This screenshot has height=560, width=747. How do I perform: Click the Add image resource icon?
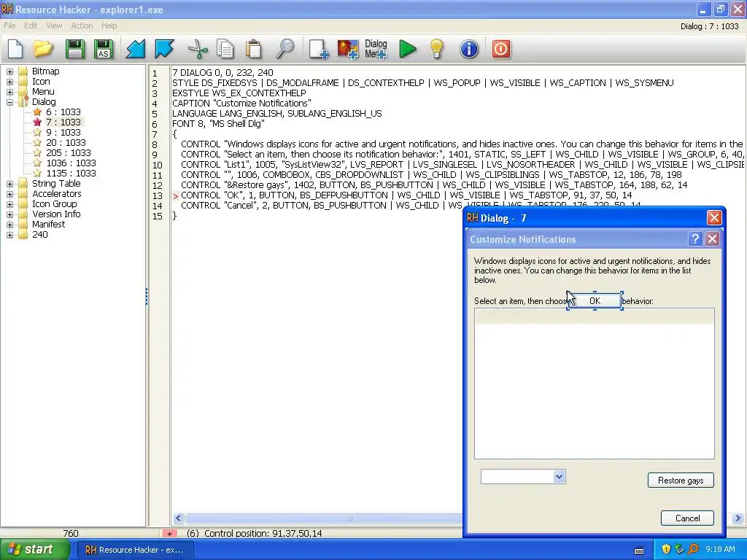[348, 49]
